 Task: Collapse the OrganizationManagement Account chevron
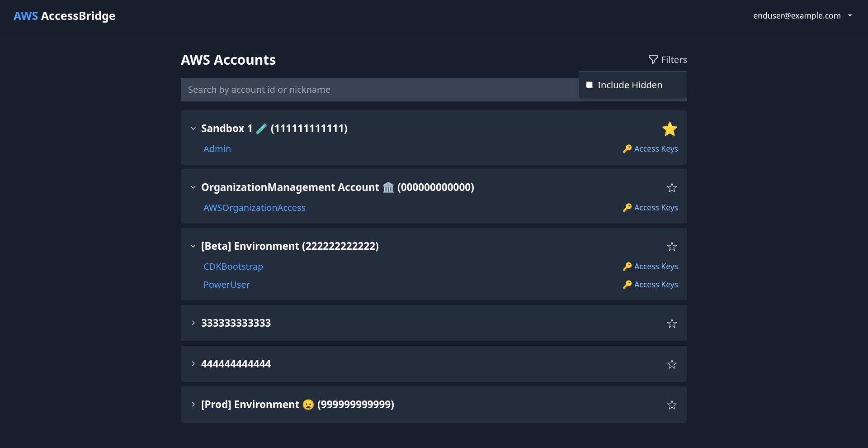coord(193,187)
